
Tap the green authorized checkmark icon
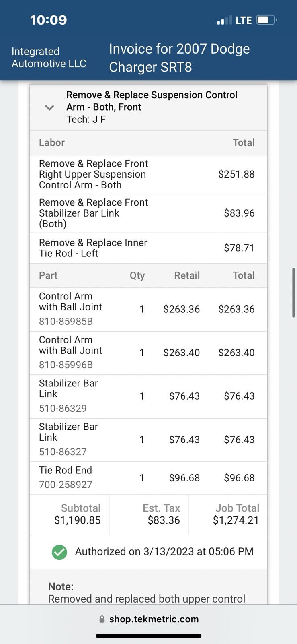pyautogui.click(x=59, y=552)
